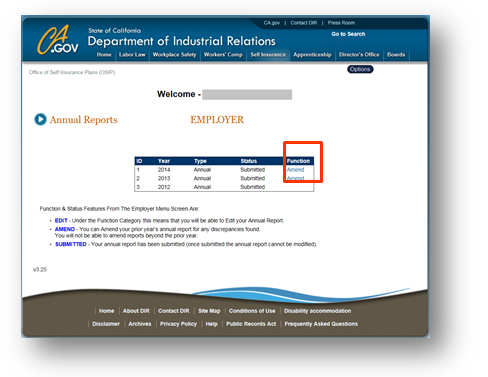Open the Apprenticeship nav item
Screen dimensions: 488x377
coord(312,55)
